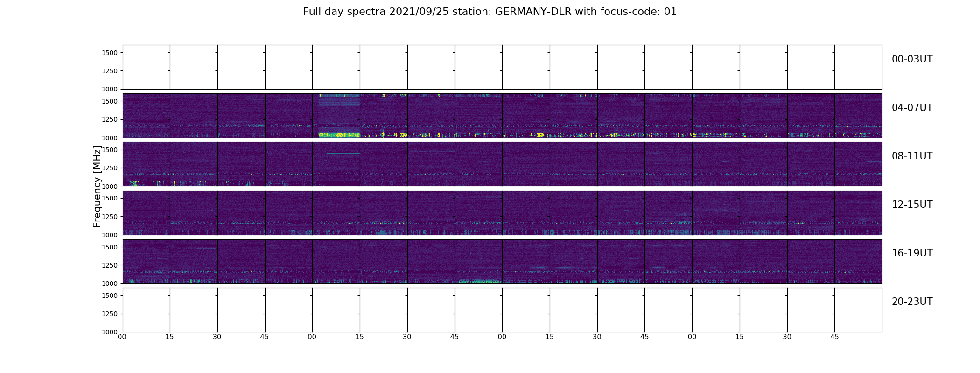
Task: Select the '04-07UT' row label
Action: (912, 108)
